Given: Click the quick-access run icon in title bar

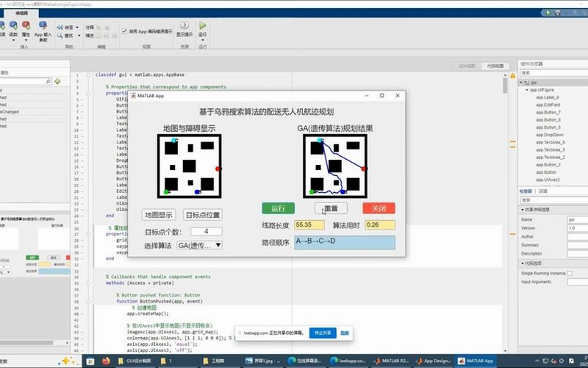Looking at the screenshot, I should click(548, 13).
